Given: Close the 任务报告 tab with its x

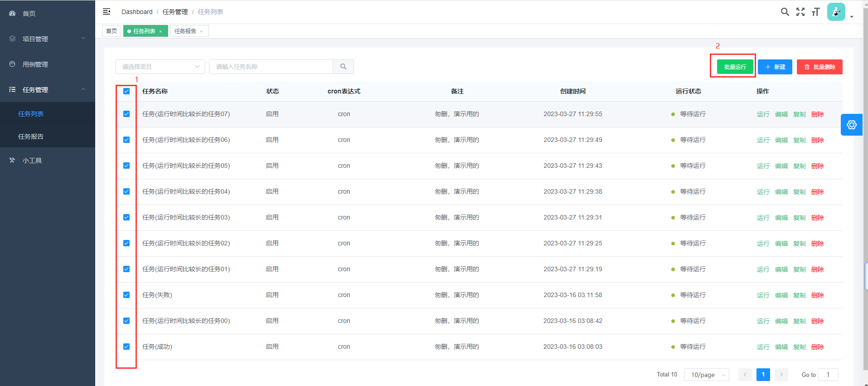Looking at the screenshot, I should [201, 31].
